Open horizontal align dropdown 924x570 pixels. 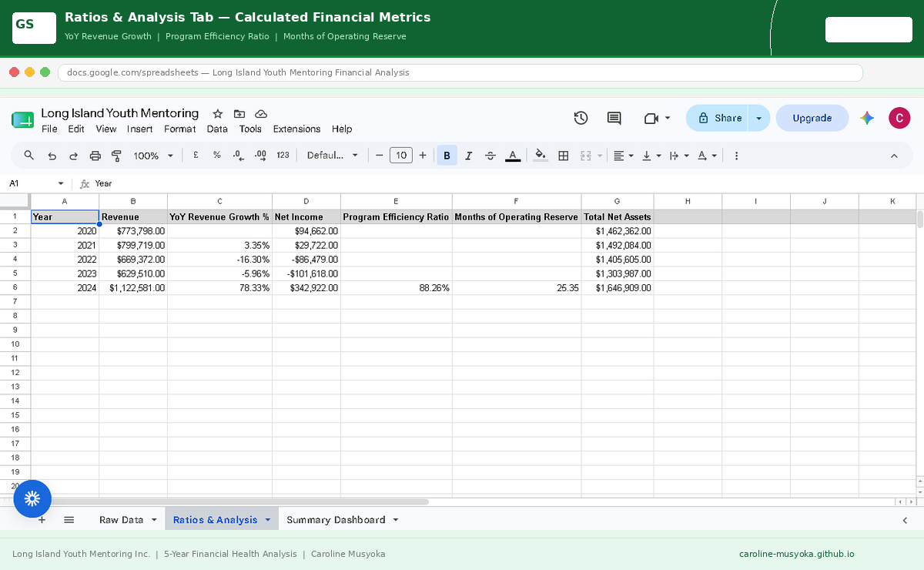tap(623, 156)
